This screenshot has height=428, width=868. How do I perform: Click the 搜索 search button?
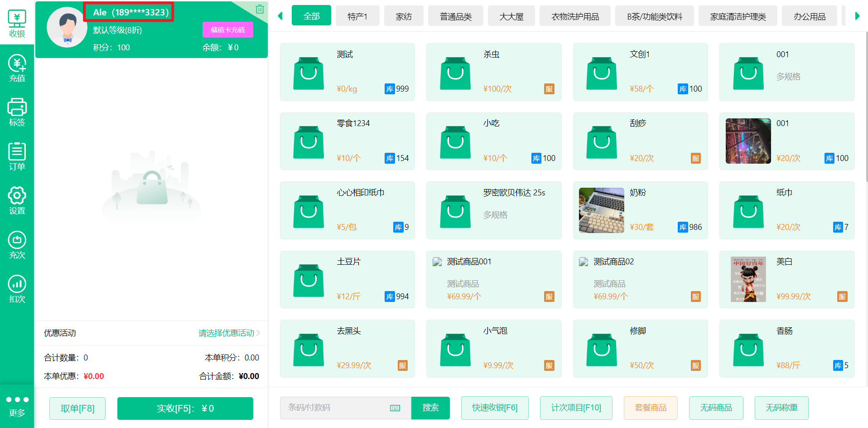pos(430,408)
